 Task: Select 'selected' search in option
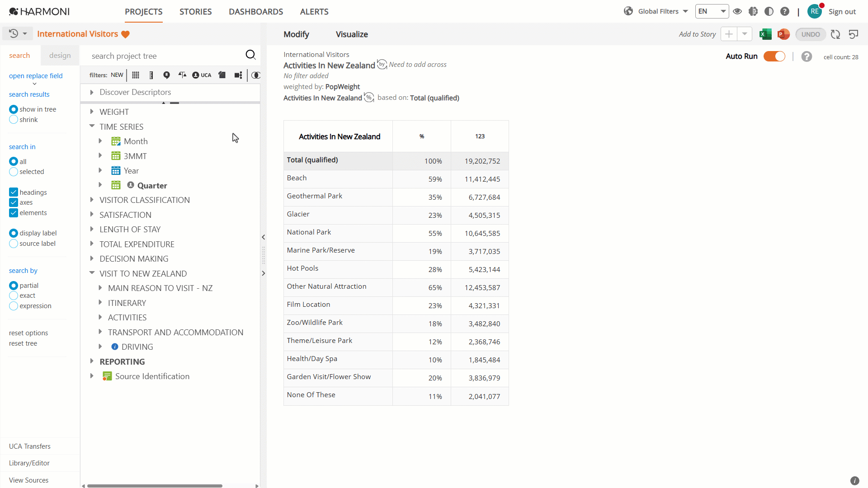(14, 172)
